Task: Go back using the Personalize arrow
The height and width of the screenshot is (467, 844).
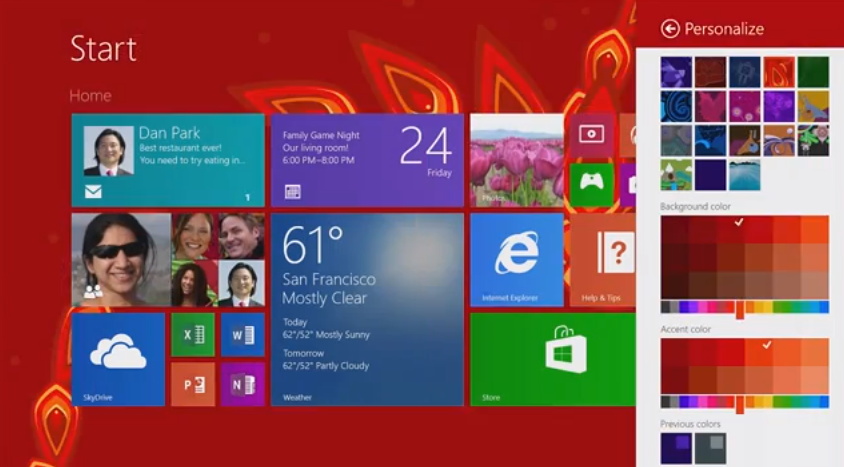Action: coord(670,29)
